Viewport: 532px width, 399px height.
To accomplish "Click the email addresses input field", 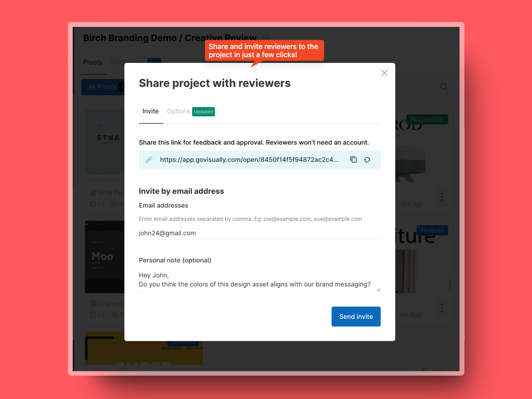I will click(x=259, y=233).
